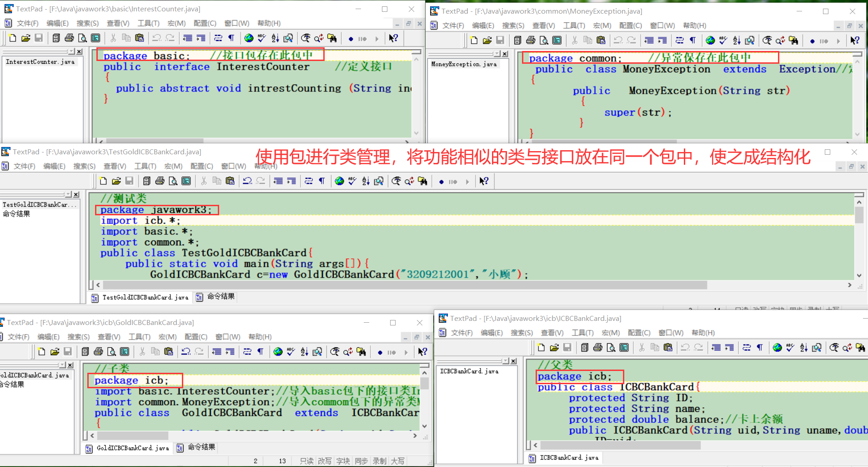Select ICBCBankCard.java in document selector list
Screen dimensions: 868x467
(x=469, y=371)
